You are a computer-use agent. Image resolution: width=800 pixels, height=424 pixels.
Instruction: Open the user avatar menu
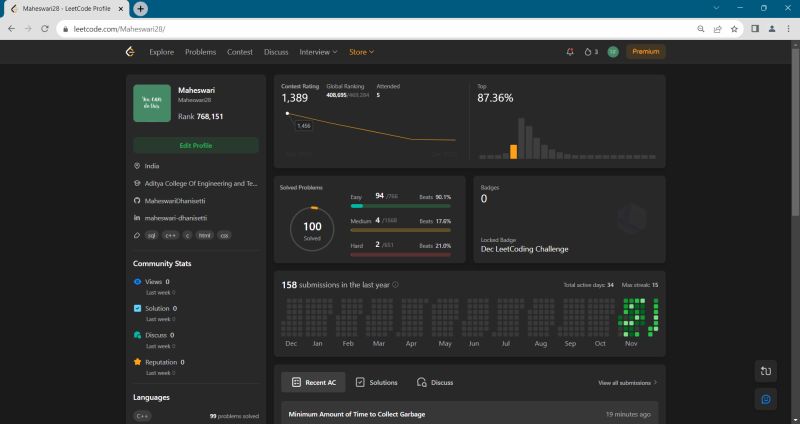[612, 51]
